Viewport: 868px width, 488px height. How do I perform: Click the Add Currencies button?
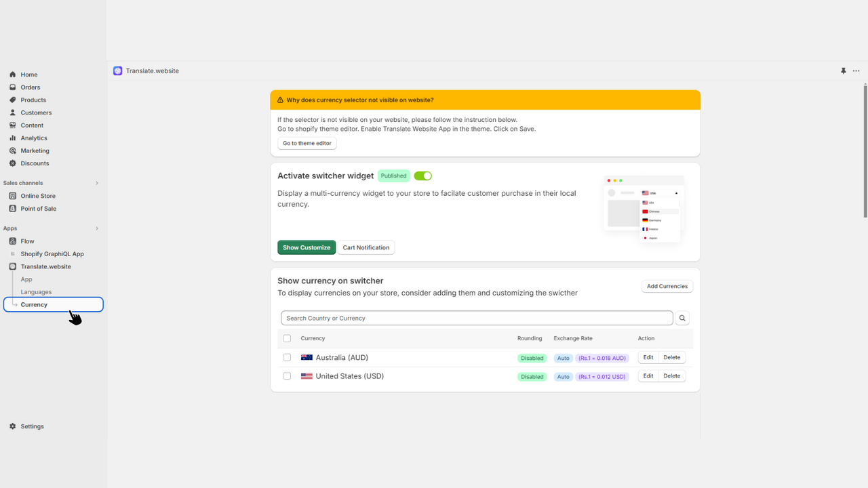pyautogui.click(x=667, y=286)
